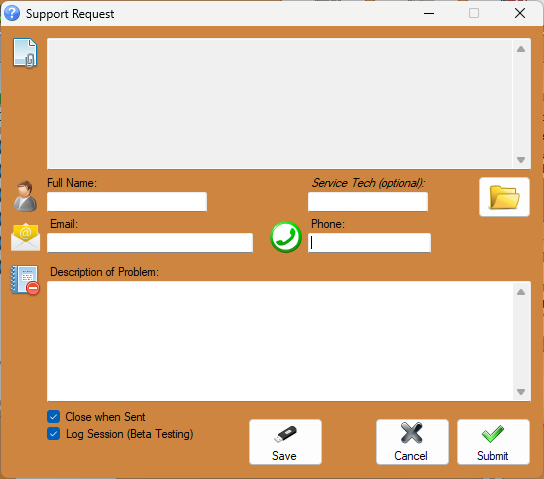Click the notebook icon beside Description of Problem

tap(25, 280)
